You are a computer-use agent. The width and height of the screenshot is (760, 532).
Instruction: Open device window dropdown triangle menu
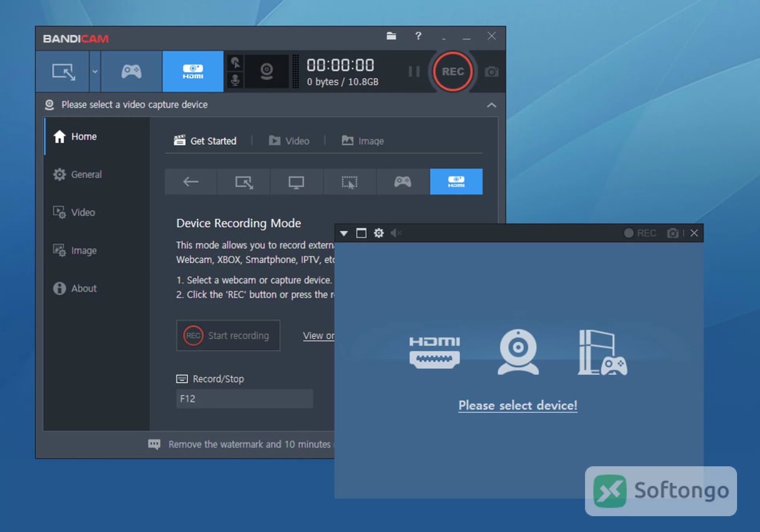tap(344, 233)
